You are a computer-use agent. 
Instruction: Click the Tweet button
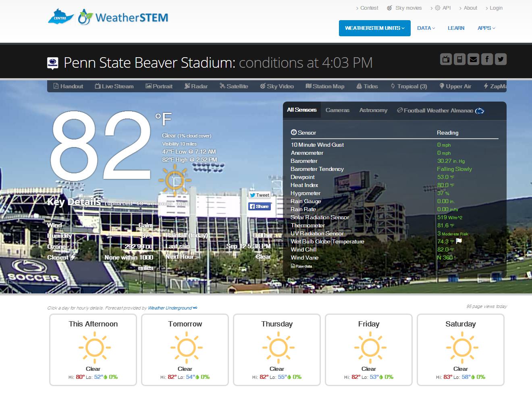(x=259, y=195)
